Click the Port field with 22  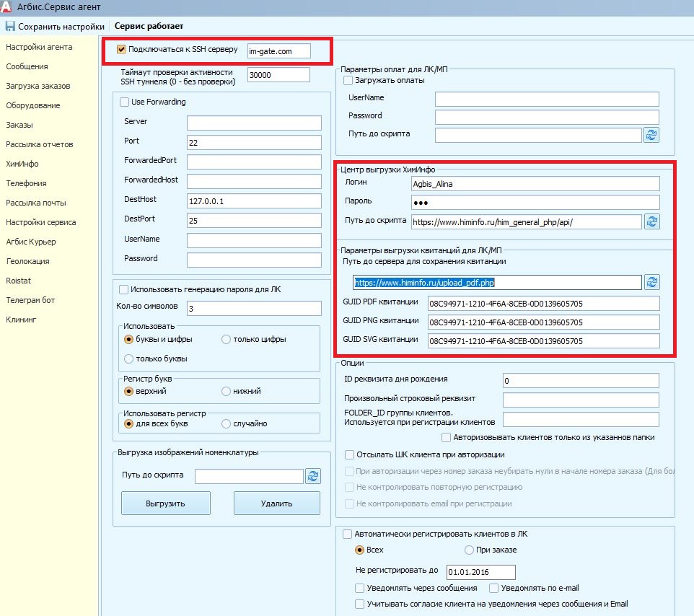(254, 142)
